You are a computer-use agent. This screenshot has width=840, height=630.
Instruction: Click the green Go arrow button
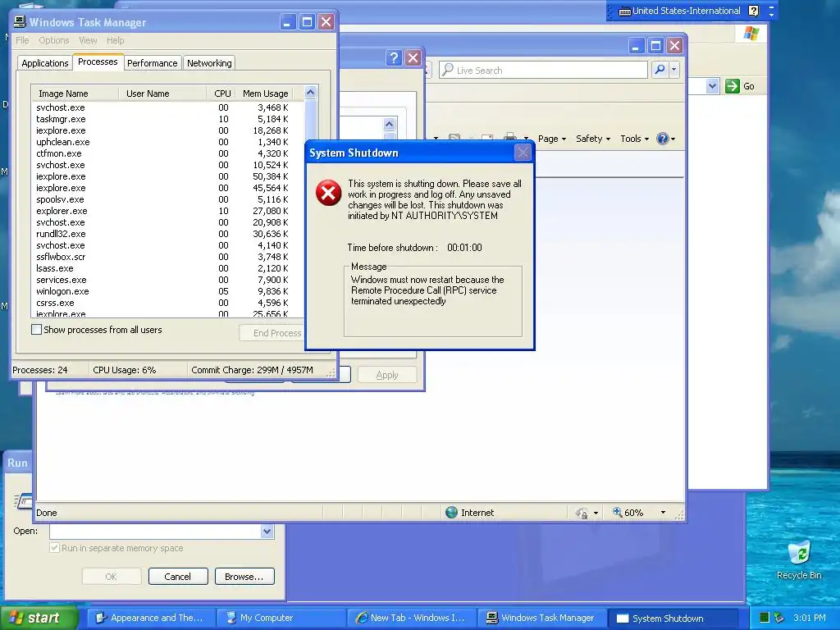click(733, 85)
